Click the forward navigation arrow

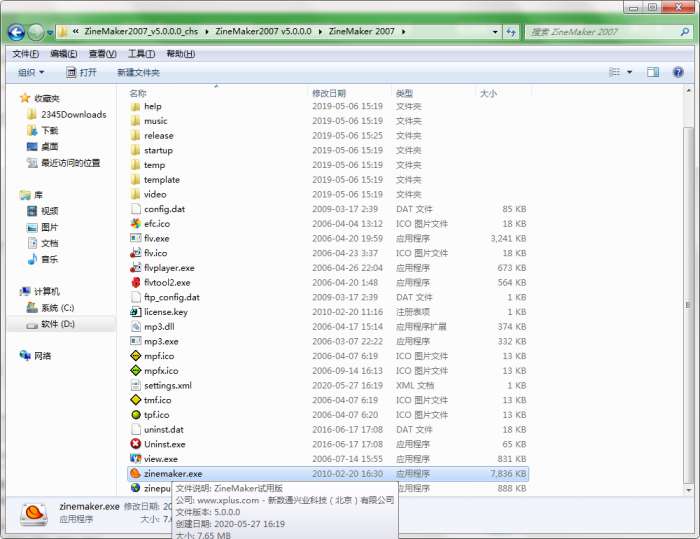click(36, 32)
